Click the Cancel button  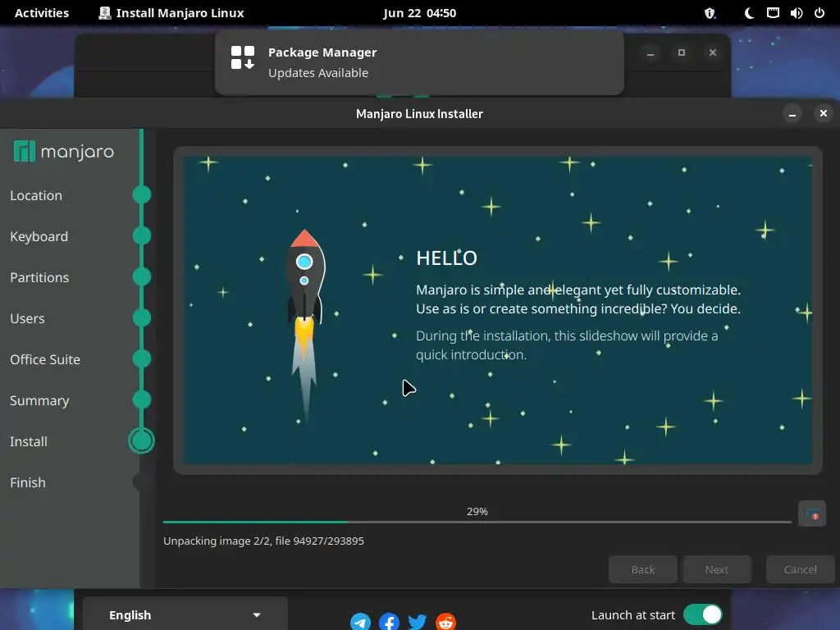pos(801,569)
